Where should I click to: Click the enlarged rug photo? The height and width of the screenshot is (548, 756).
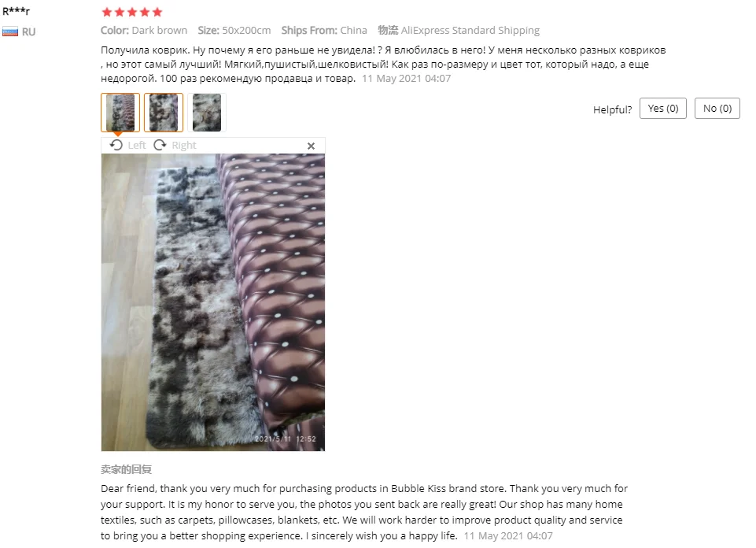click(213, 302)
